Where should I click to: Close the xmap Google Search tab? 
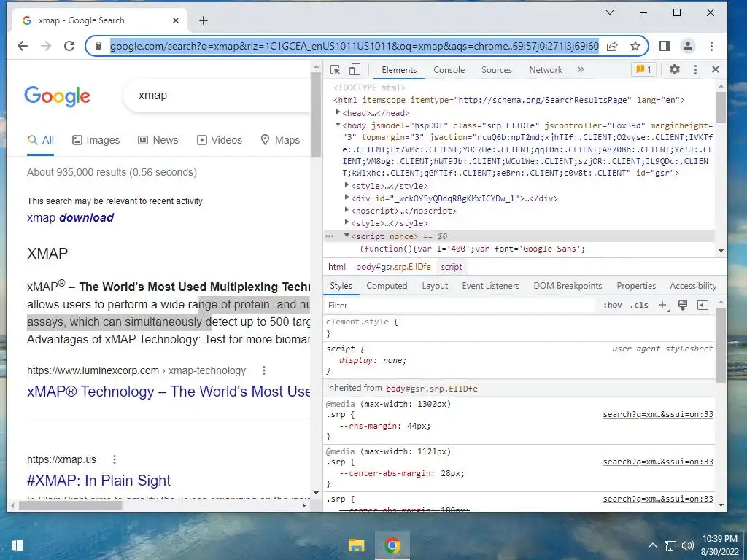176,20
